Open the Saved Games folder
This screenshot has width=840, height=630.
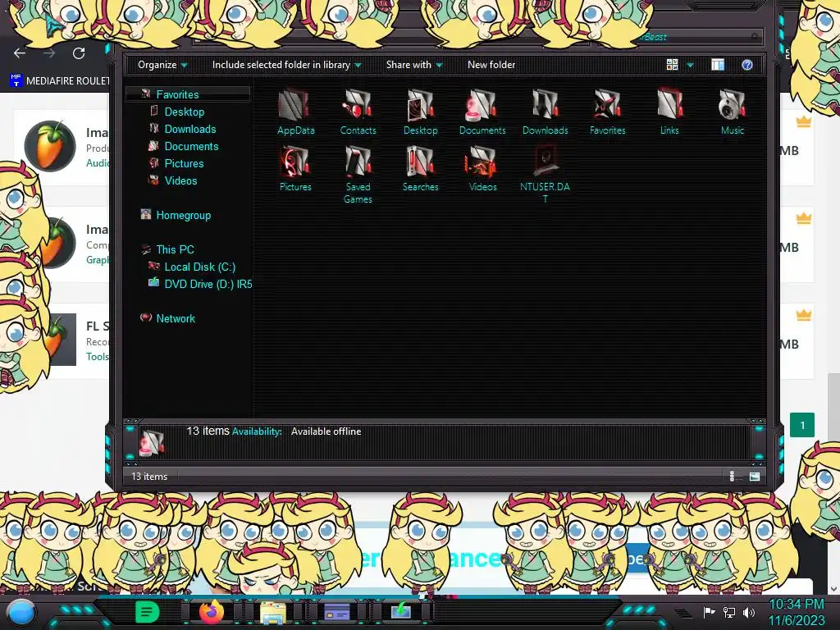(x=358, y=175)
